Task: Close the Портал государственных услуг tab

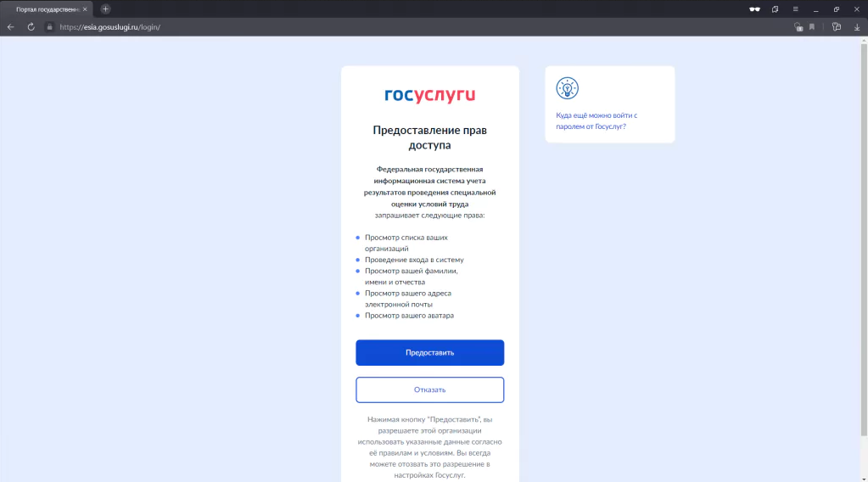Action: tap(85, 9)
